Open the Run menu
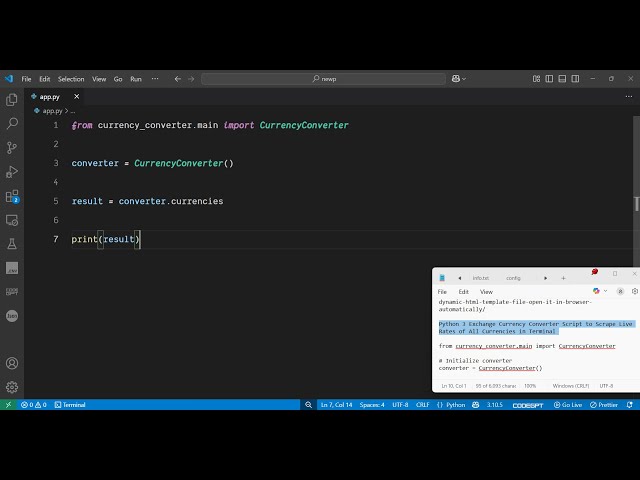640x480 pixels. tap(136, 79)
